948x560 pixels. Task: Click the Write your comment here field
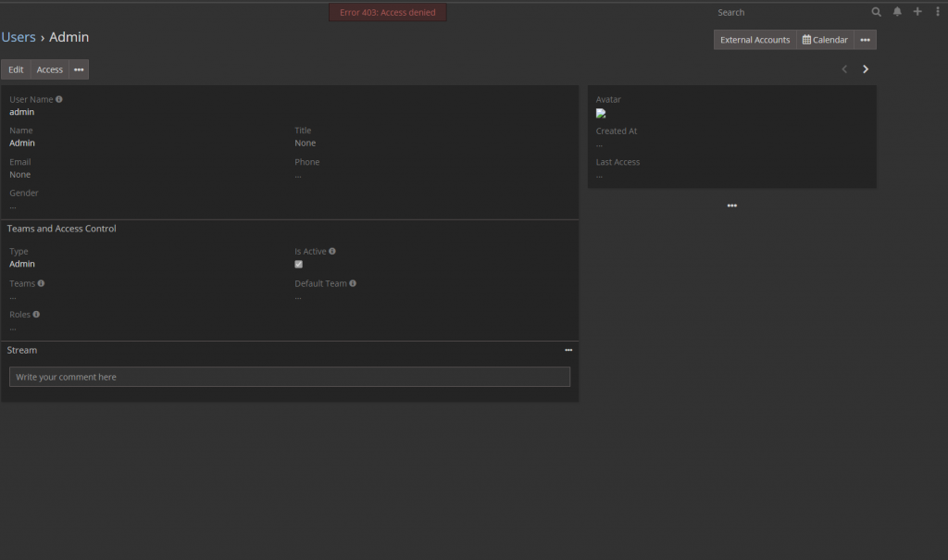[290, 377]
